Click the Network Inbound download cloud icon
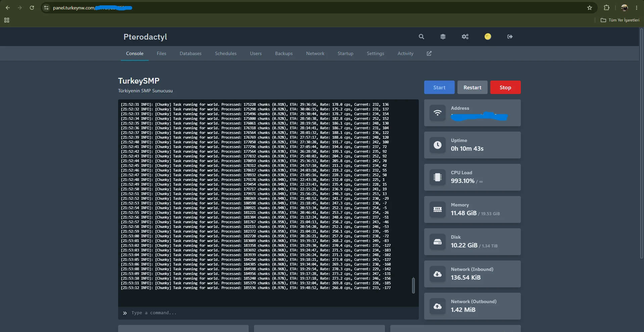The width and height of the screenshot is (644, 332). 438,274
